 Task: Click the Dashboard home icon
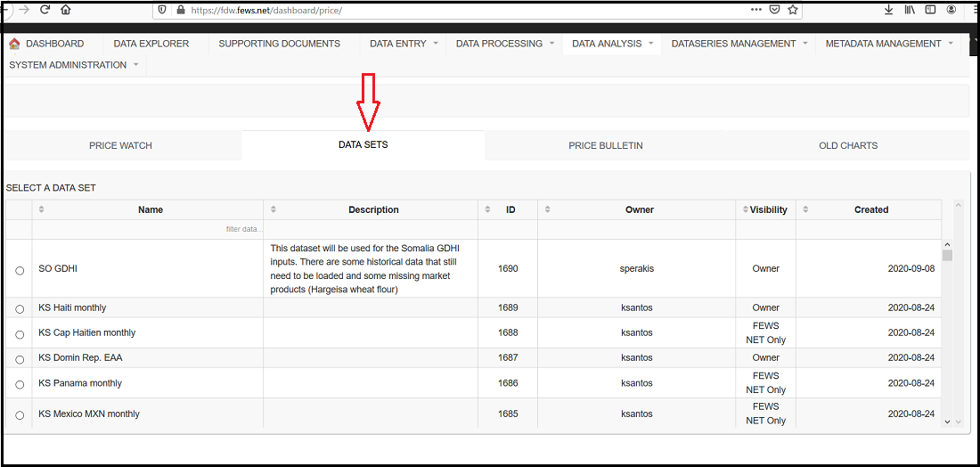[14, 44]
